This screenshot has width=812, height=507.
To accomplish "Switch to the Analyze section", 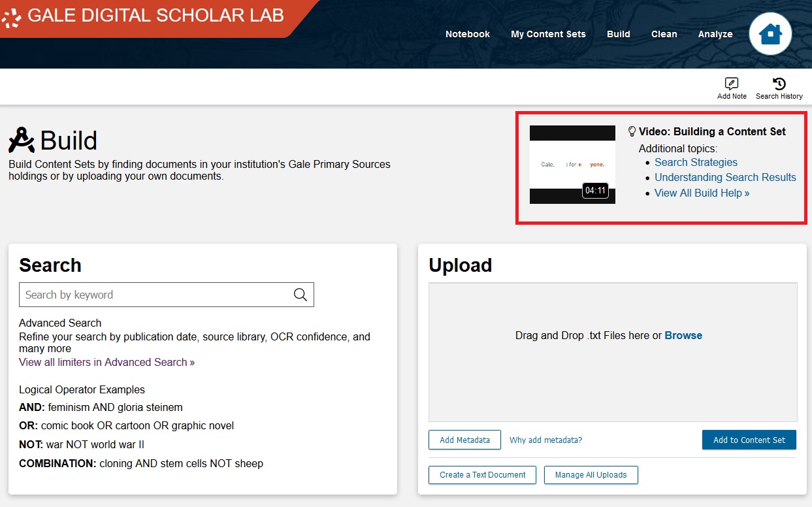I will 715,34.
